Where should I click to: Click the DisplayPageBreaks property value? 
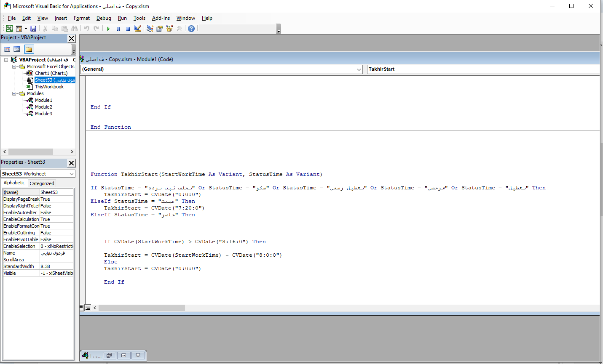coord(57,199)
